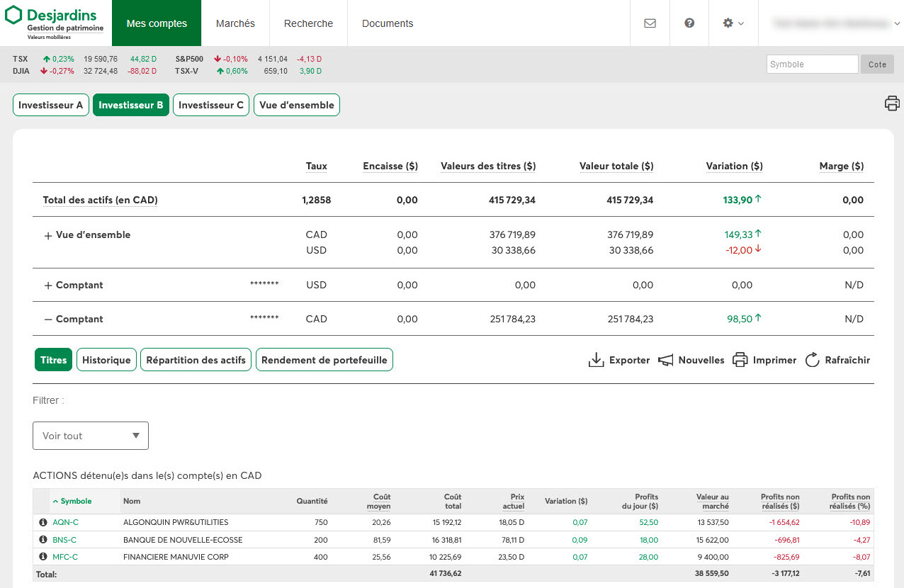904x588 pixels.
Task: Open the settings gear menu
Action: coord(733,23)
